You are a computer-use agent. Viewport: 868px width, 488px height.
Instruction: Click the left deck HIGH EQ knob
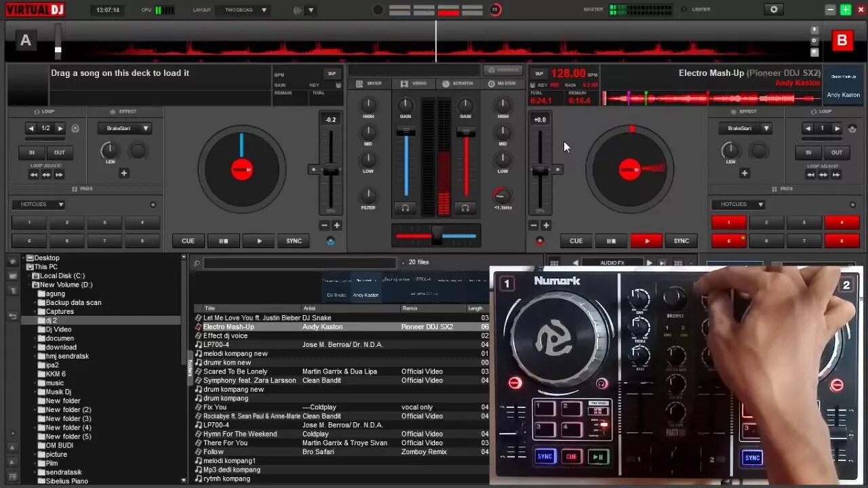tap(368, 105)
